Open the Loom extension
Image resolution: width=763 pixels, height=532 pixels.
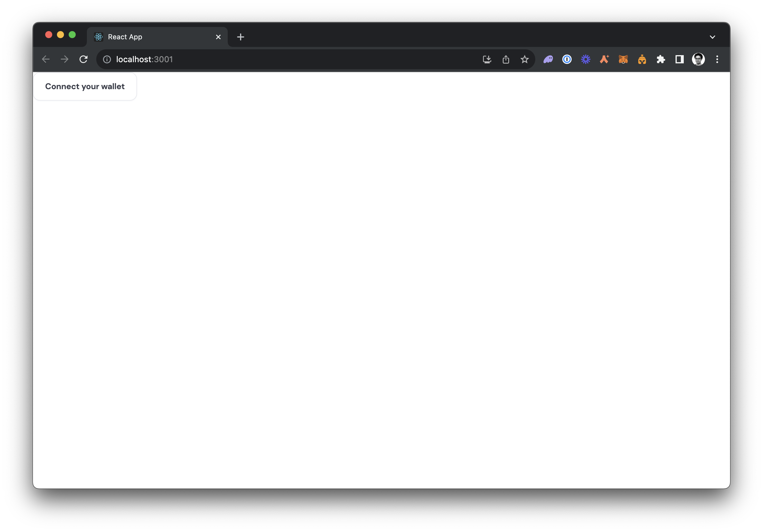(585, 60)
